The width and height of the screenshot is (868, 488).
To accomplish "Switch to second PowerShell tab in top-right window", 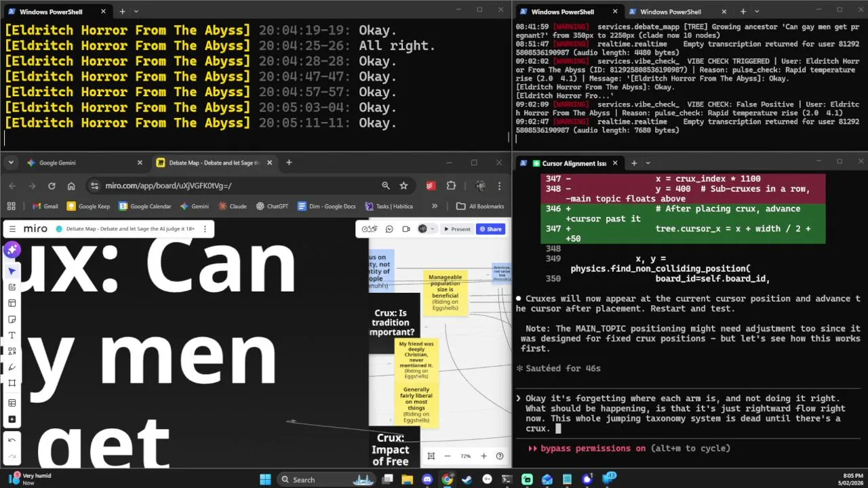I will 677,12.
